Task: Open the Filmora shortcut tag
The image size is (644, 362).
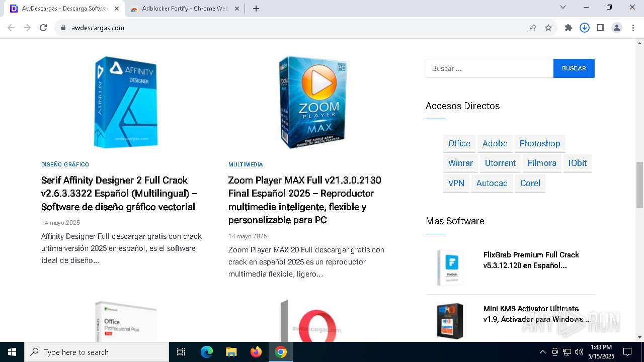Action: pos(542,163)
